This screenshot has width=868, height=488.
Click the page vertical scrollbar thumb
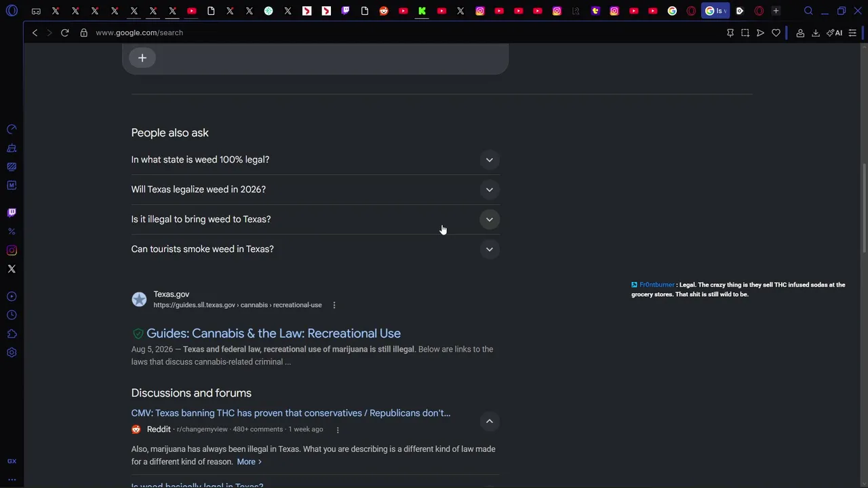click(x=864, y=208)
